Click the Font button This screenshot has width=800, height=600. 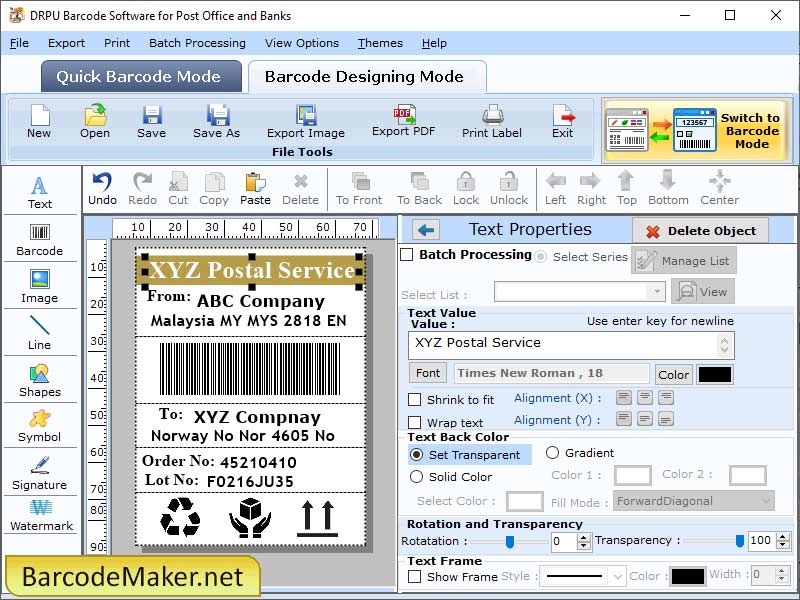[x=427, y=372]
